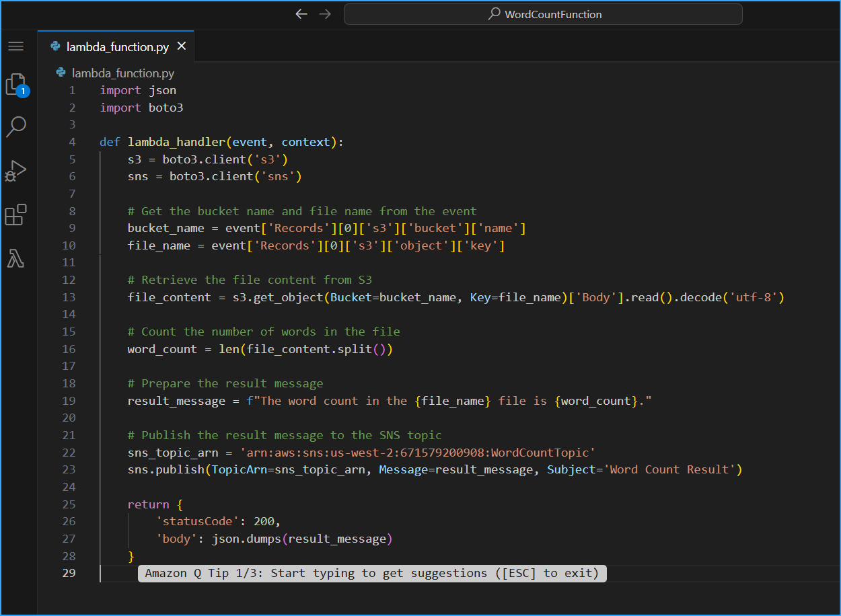Click the lambda_function.py breadcrumb

(110, 73)
